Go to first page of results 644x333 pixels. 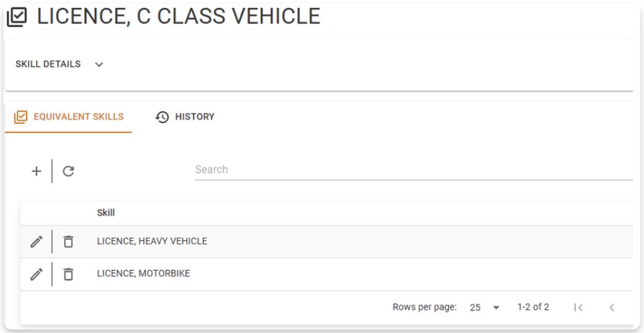(x=578, y=307)
